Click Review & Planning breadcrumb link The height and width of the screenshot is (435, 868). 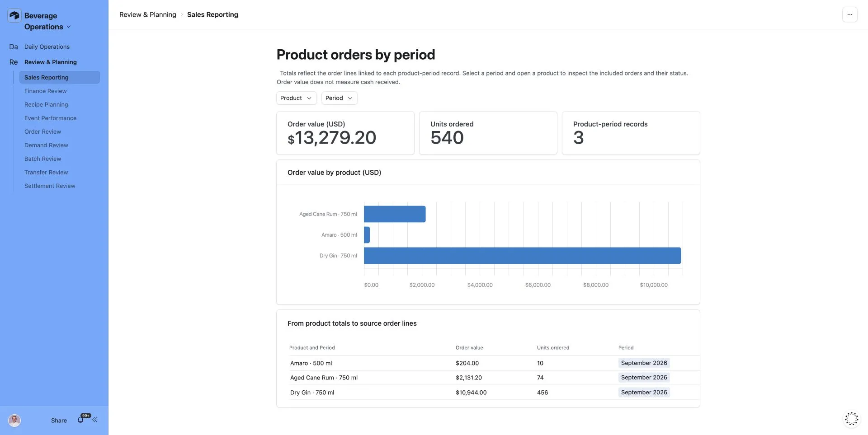[148, 14]
